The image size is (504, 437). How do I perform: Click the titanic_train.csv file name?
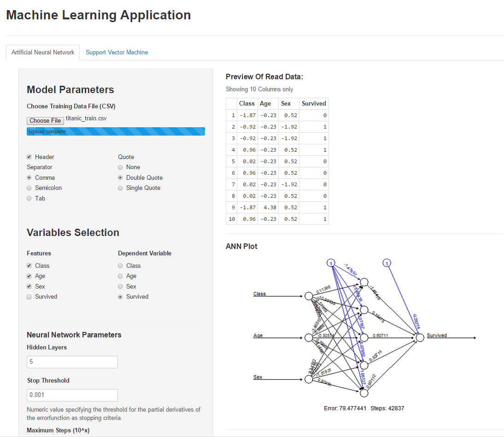tap(86, 118)
